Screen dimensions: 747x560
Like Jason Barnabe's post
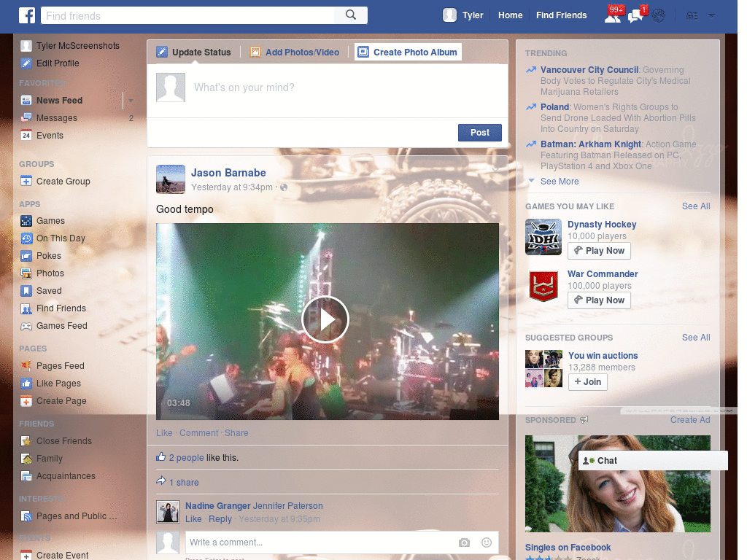click(164, 433)
